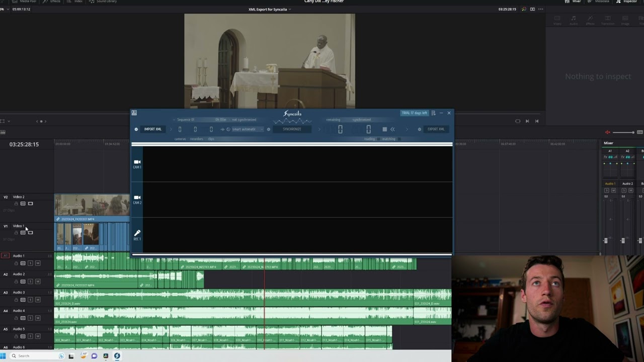Image resolution: width=644 pixels, height=362 pixels.
Task: Disable the Video 2 track view
Action: tap(30, 204)
